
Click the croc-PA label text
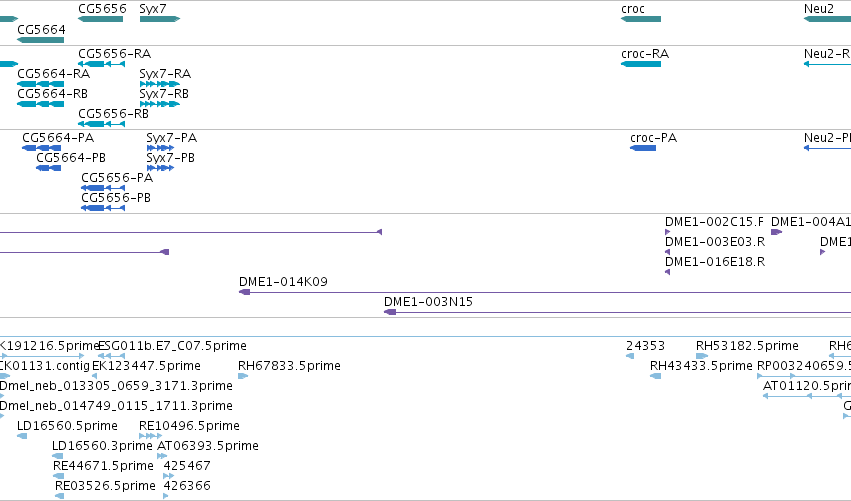[x=653, y=138]
